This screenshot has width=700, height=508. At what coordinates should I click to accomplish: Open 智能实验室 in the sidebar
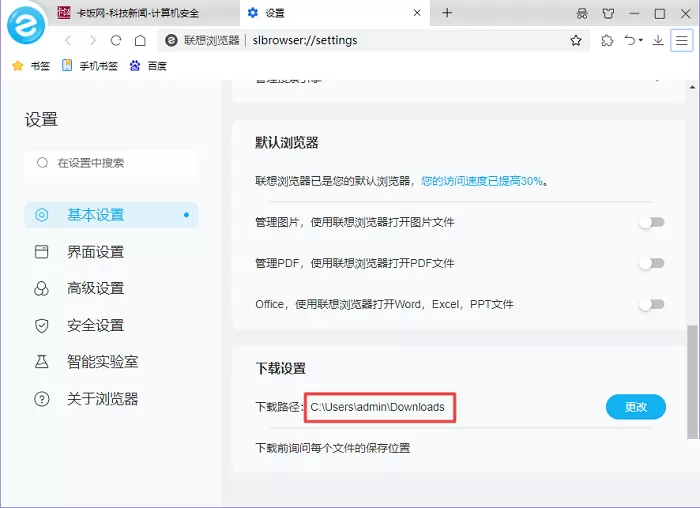point(111,362)
